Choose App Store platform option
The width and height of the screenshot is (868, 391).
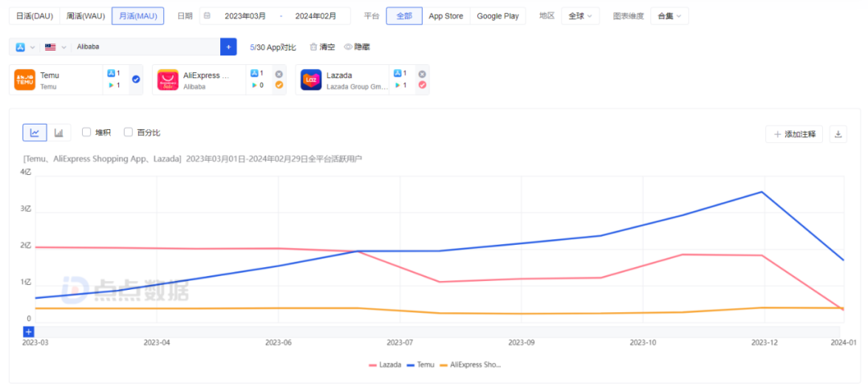point(446,16)
